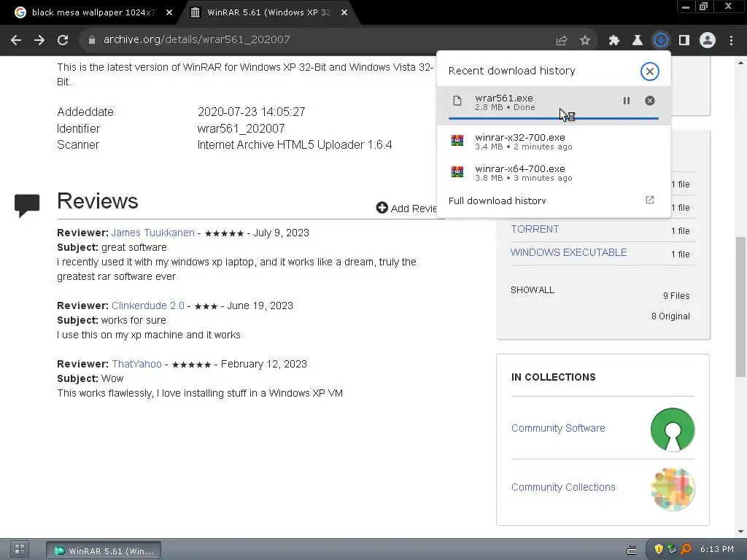Click scrollbar down arrow

[741, 532]
